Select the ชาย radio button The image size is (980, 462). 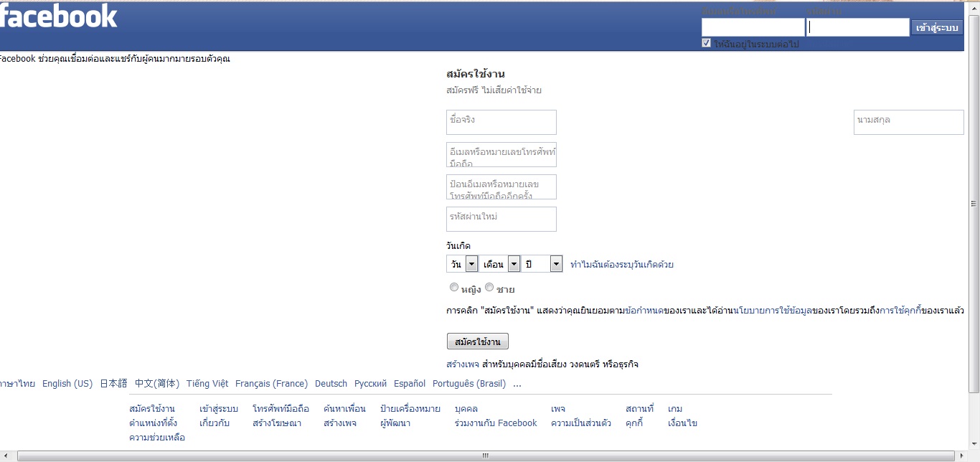[x=489, y=287]
